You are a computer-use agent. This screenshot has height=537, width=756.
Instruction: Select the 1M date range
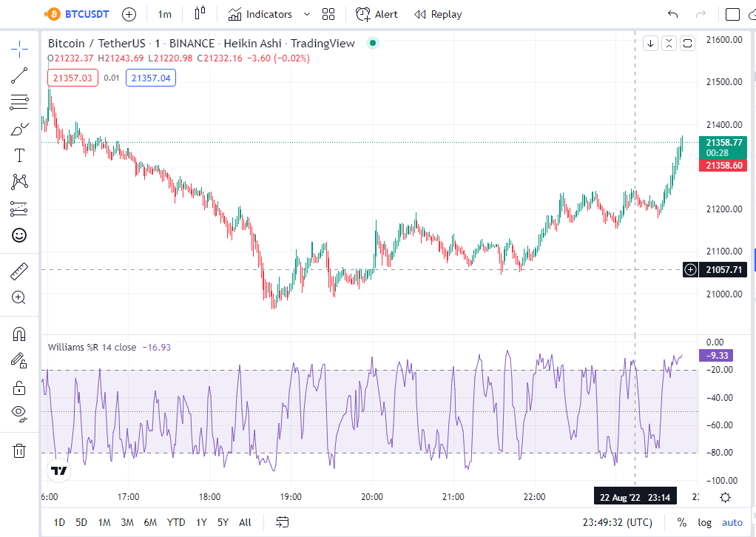coord(104,522)
